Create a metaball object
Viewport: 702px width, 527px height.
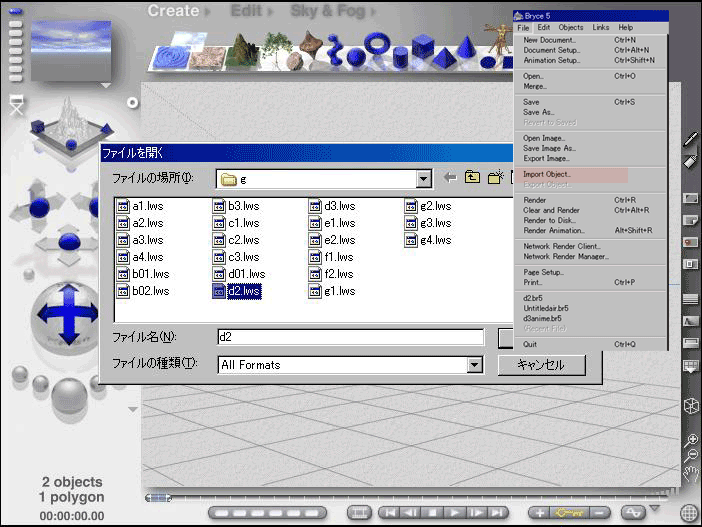tap(336, 49)
